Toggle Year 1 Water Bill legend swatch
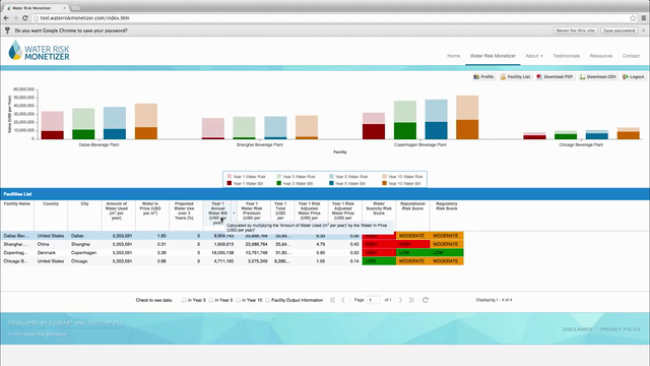This screenshot has height=366, width=650. (229, 183)
